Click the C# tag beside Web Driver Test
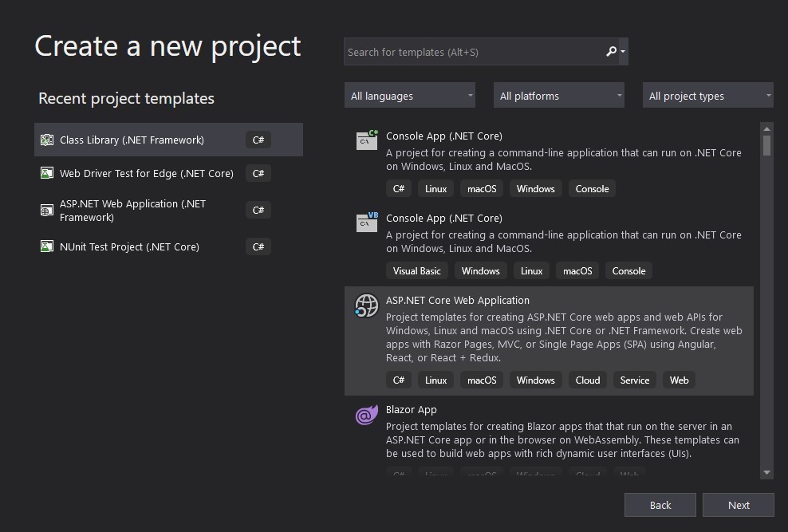 [x=258, y=173]
